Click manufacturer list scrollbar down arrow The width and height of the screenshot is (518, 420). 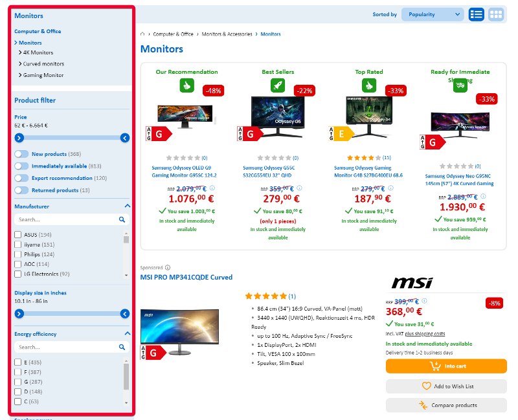[x=126, y=275]
